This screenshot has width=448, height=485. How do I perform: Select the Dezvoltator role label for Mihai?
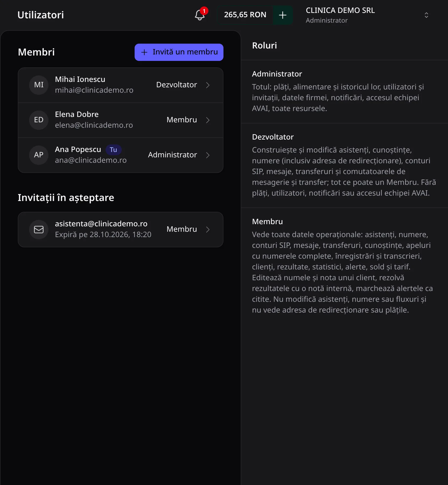click(x=177, y=85)
